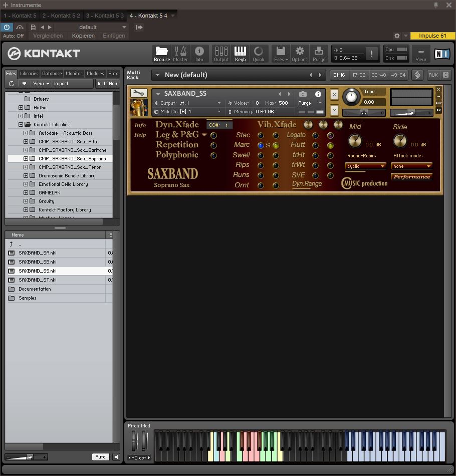Click the Performance button
The height and width of the screenshot is (476, 456).
pos(412,177)
